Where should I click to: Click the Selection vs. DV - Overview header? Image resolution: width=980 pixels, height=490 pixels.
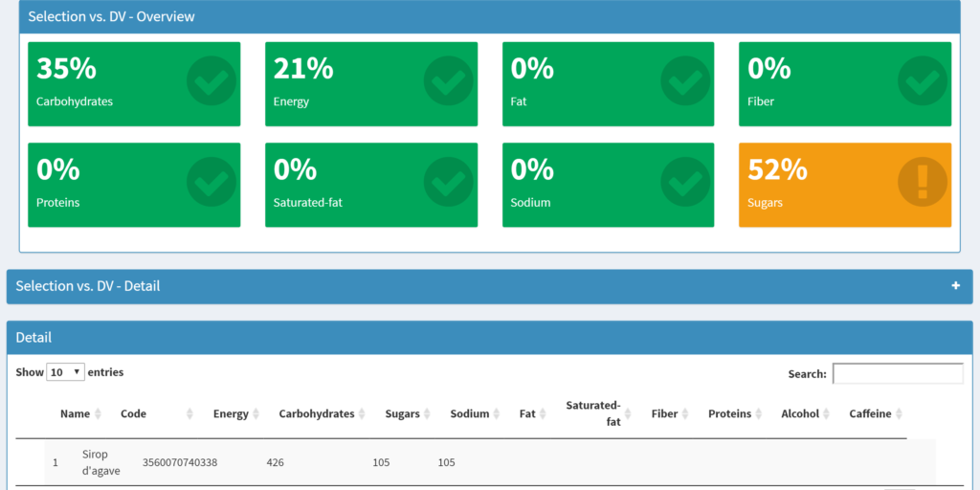coord(111,17)
